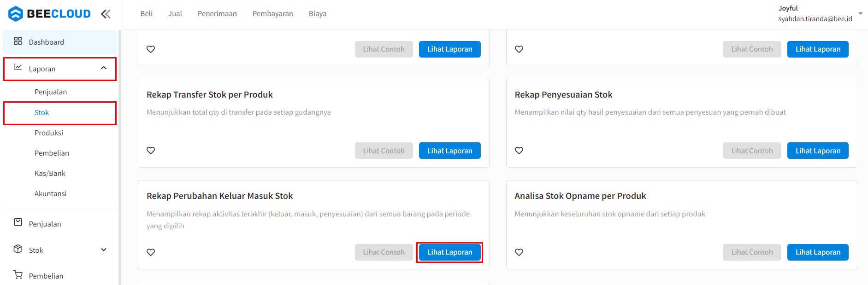This screenshot has width=868, height=285.
Task: Collapse the Laporan menu chevron
Action: 104,68
